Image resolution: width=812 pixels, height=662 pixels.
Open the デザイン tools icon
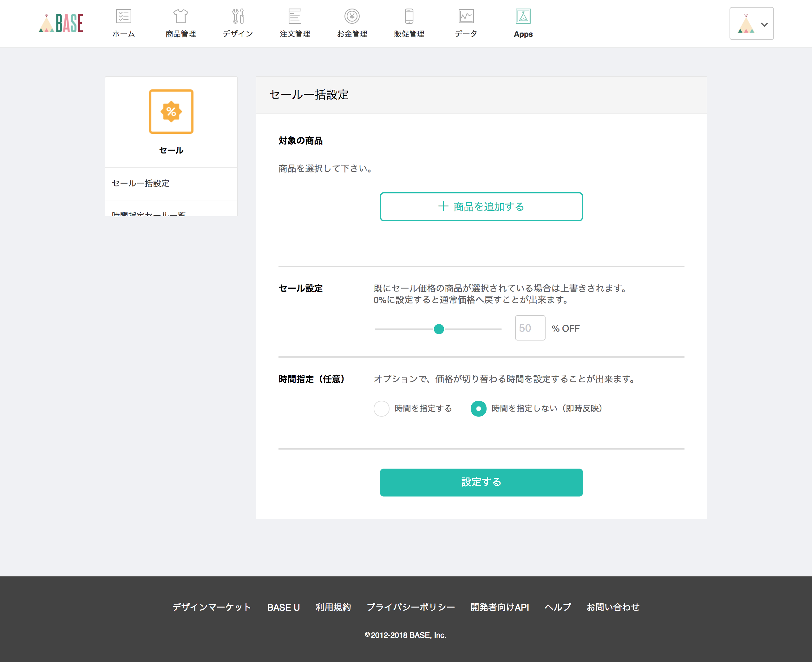click(238, 16)
